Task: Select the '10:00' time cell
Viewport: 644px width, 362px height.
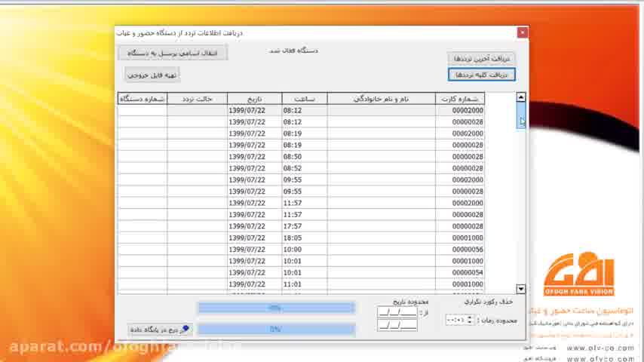Action: 305,250
